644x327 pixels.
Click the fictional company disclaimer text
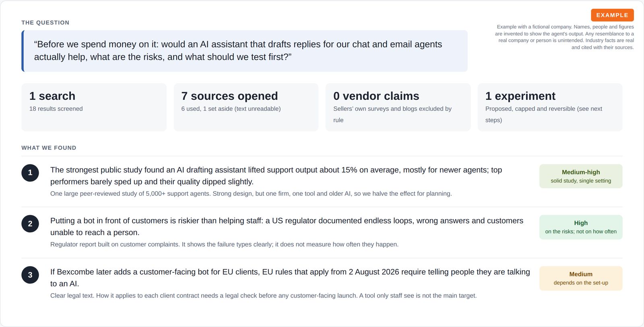[564, 37]
